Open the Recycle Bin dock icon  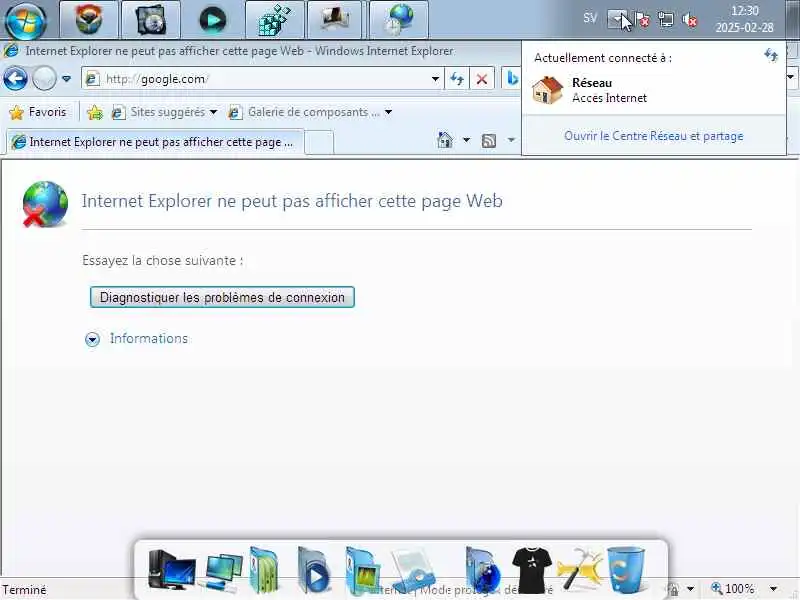[627, 569]
